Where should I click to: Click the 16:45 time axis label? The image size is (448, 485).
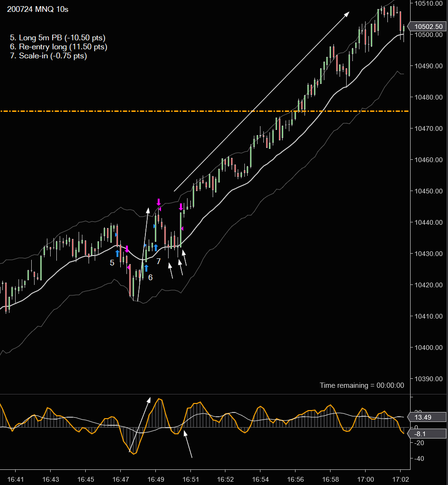click(86, 479)
